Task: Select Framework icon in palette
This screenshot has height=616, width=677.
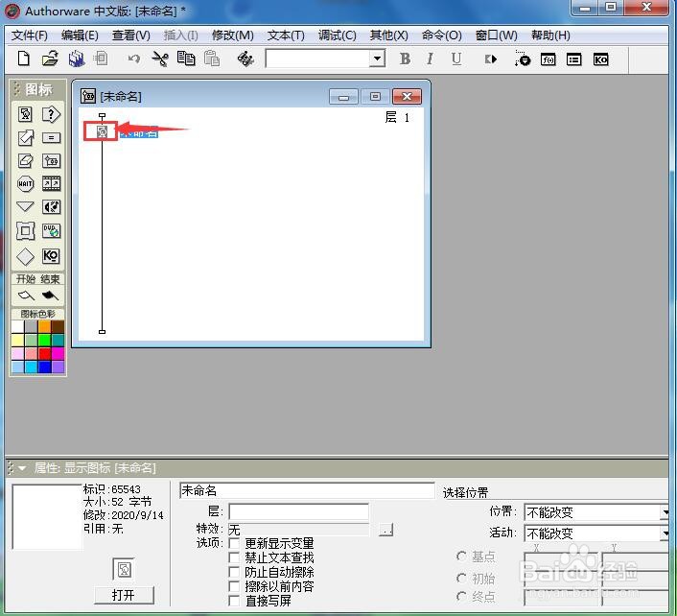Action: (26, 230)
